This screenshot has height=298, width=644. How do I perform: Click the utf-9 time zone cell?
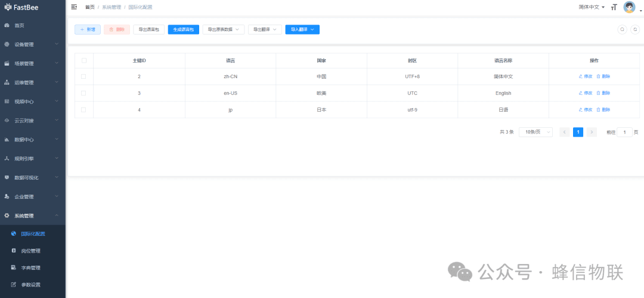413,110
